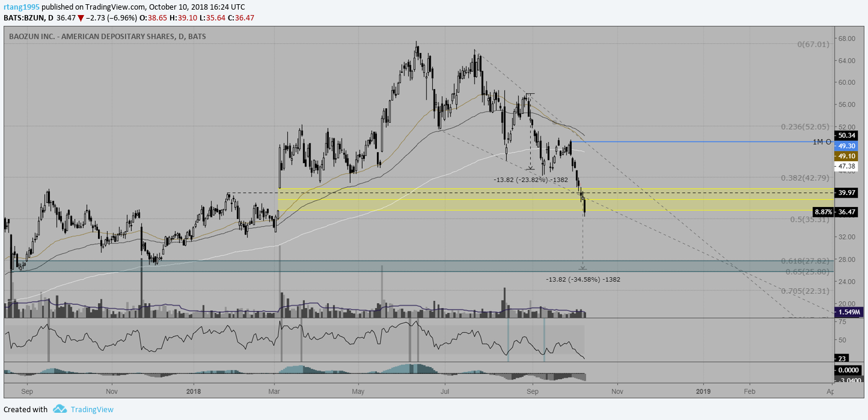
Task: Select the -13.82 (-34.58%) measurement label
Action: (583, 279)
